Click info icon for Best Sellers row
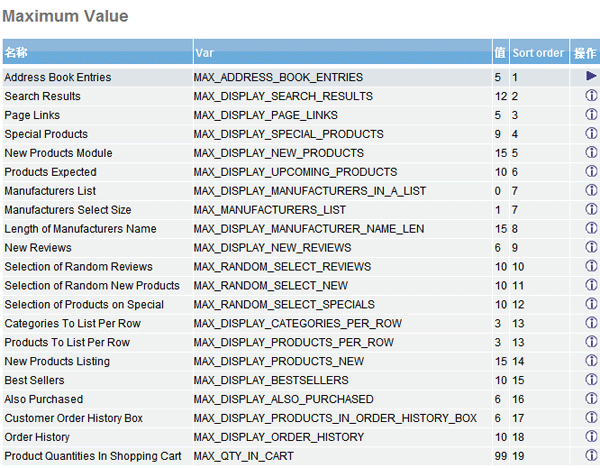The width and height of the screenshot is (600, 468). coord(590,380)
